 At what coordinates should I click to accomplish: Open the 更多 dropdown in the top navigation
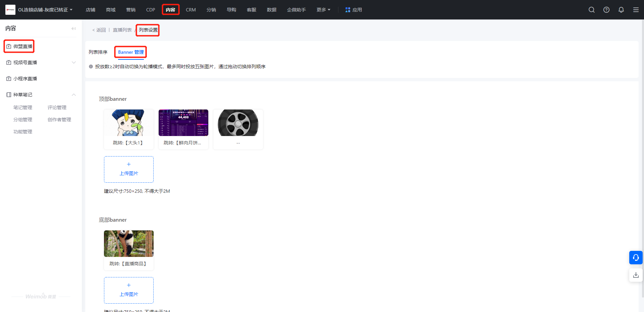pos(323,10)
